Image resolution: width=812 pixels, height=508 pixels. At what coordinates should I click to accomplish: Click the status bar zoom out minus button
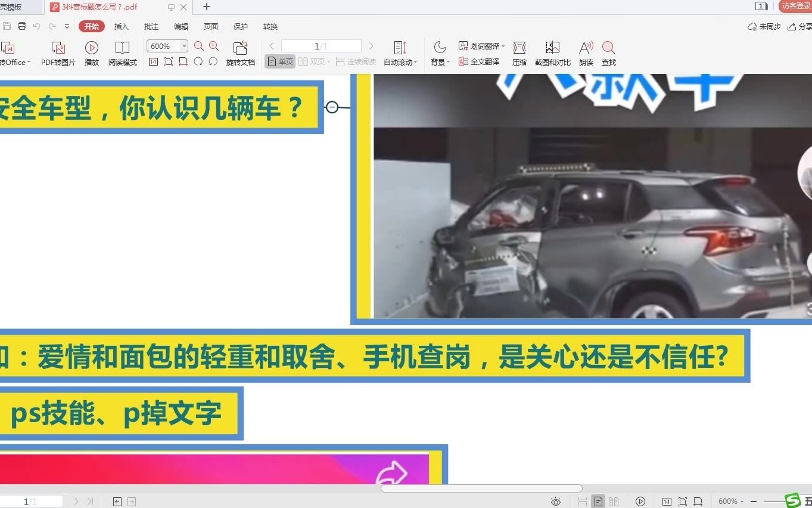point(754,501)
